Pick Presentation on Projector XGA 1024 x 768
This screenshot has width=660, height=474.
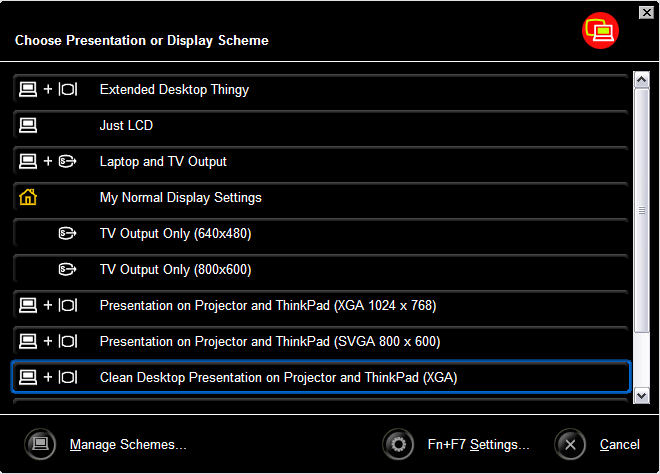pyautogui.click(x=268, y=306)
